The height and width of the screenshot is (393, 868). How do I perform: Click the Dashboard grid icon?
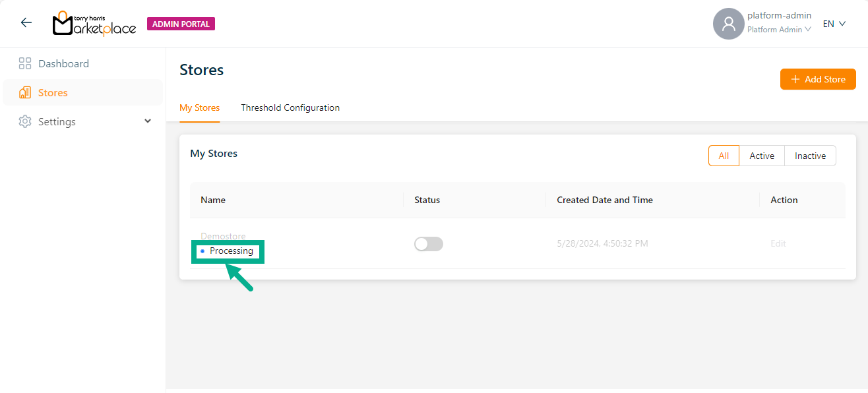pyautogui.click(x=25, y=64)
